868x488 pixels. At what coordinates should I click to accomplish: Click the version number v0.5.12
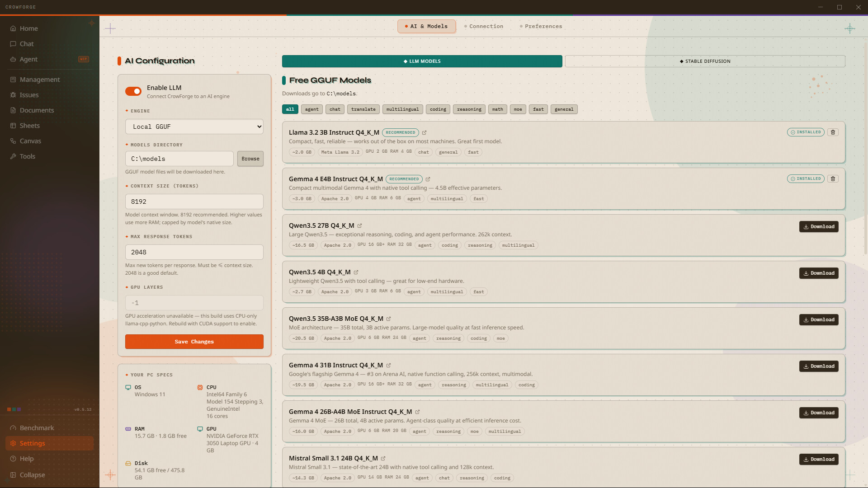(83, 409)
